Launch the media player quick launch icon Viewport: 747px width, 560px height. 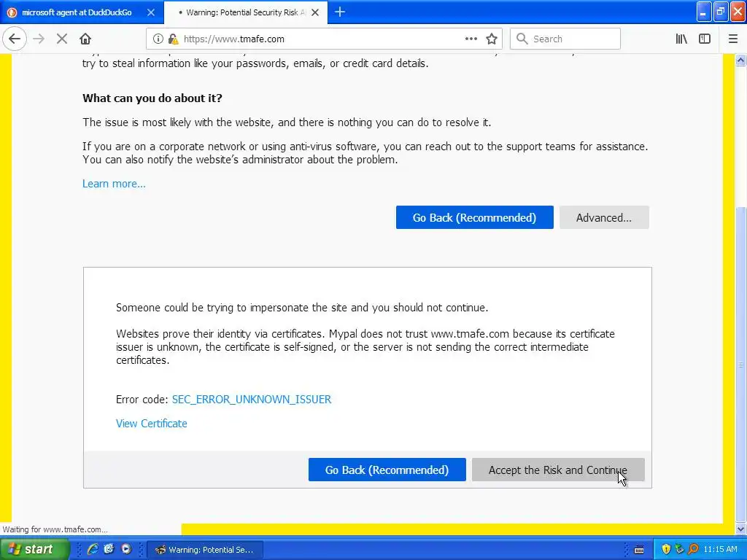[x=125, y=550]
